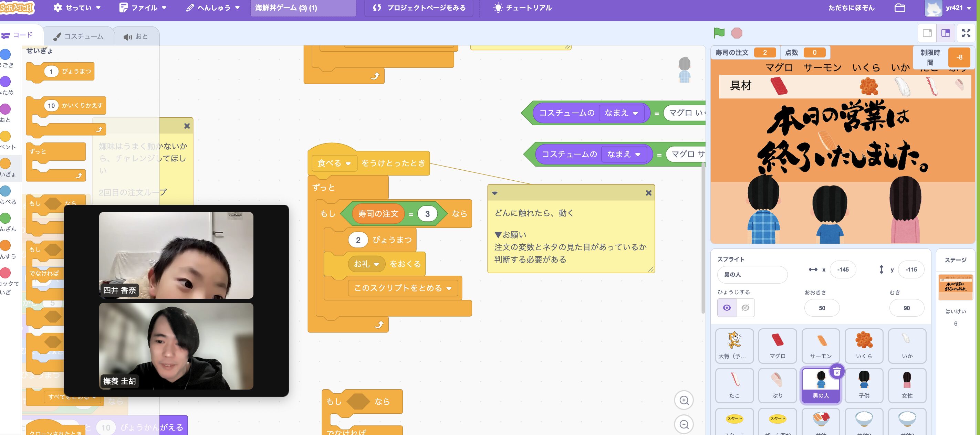Click ただちにほぞん to save now
The height and width of the screenshot is (435, 980).
851,8
